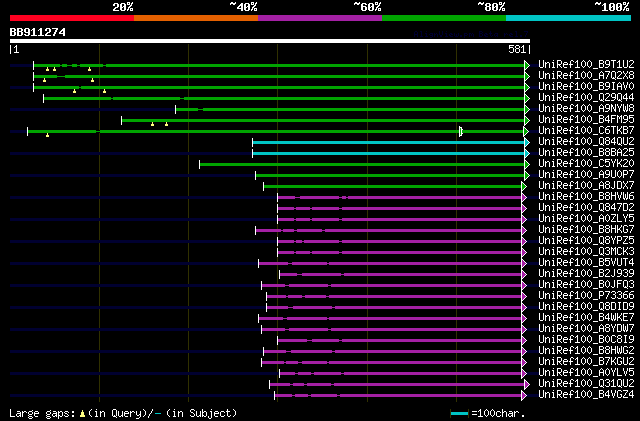640x421 pixels.
Task: Click the end position label 581
Action: [517, 49]
